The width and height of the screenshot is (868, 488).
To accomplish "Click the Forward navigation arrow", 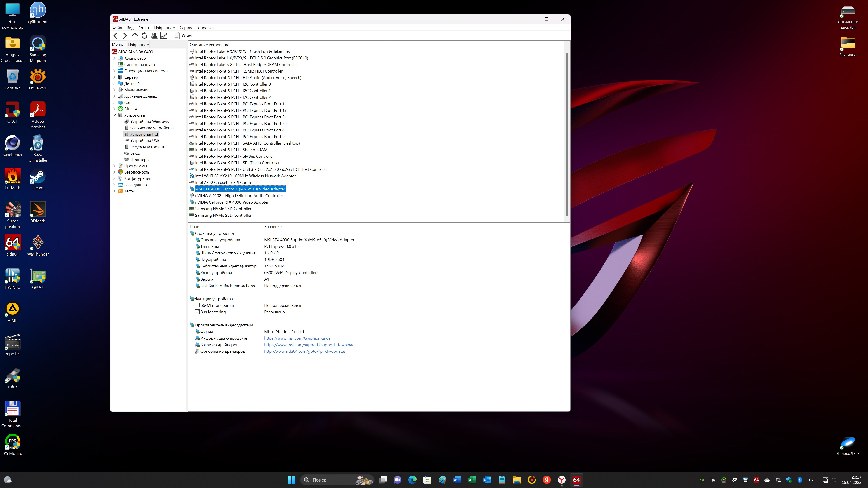I will [125, 36].
